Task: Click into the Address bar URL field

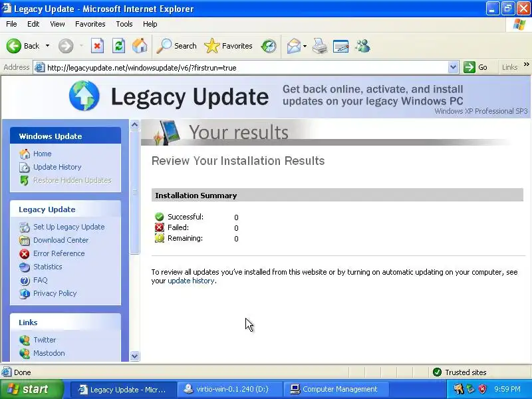Action: [246, 68]
